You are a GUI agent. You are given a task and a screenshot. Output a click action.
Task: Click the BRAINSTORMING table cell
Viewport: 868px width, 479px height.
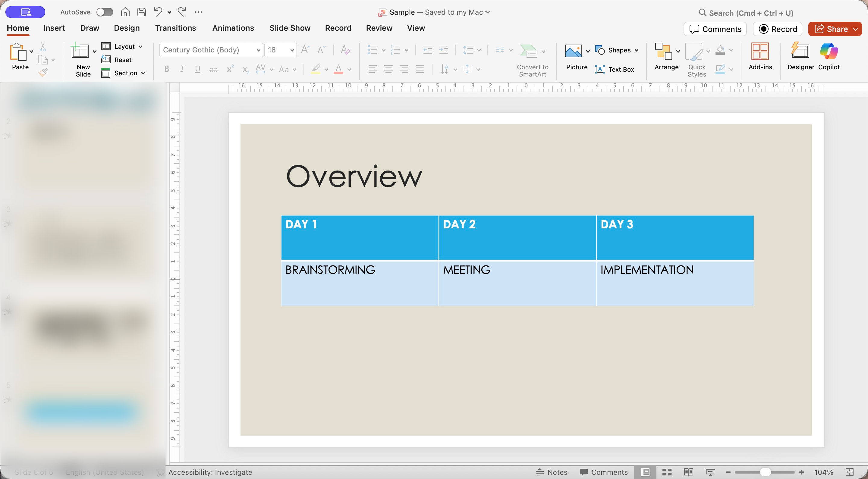tap(360, 283)
